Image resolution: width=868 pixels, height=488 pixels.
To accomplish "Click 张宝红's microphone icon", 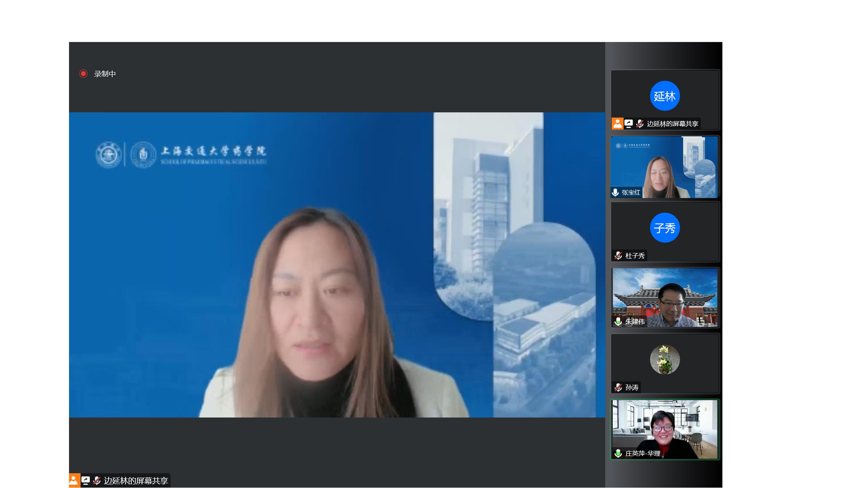I will pos(615,192).
